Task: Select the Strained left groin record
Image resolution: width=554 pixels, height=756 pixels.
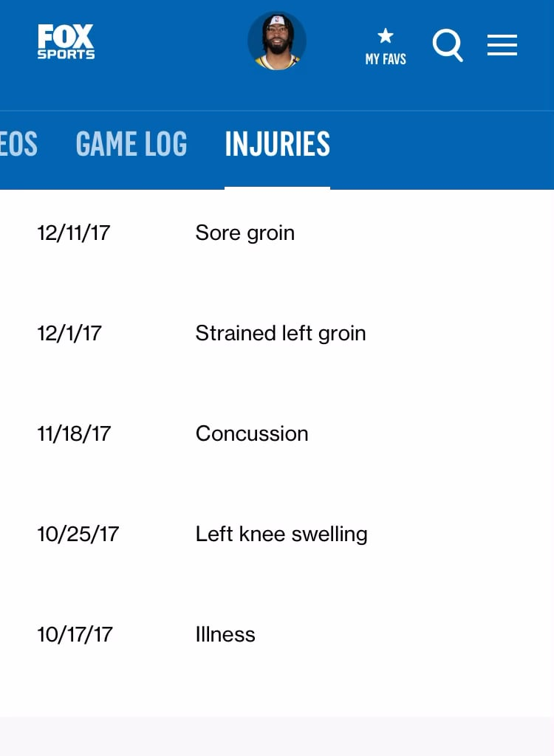Action: 280,333
